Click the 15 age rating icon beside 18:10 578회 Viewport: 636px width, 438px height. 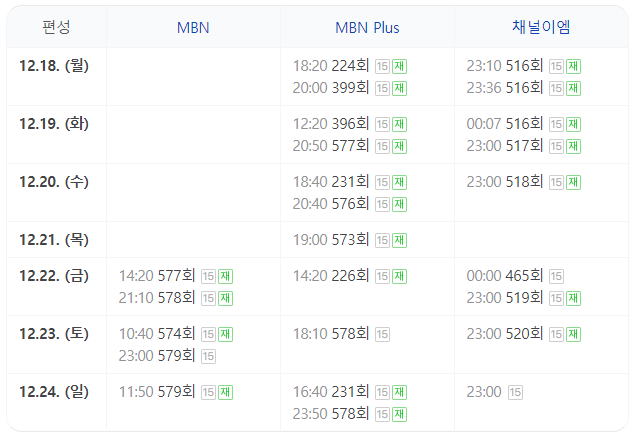pos(382,335)
